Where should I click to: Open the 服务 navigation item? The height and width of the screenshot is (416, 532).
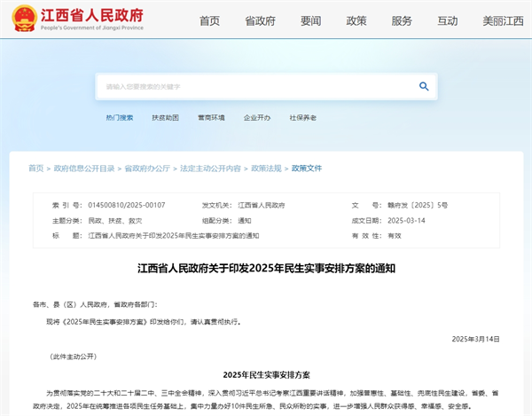(x=402, y=20)
